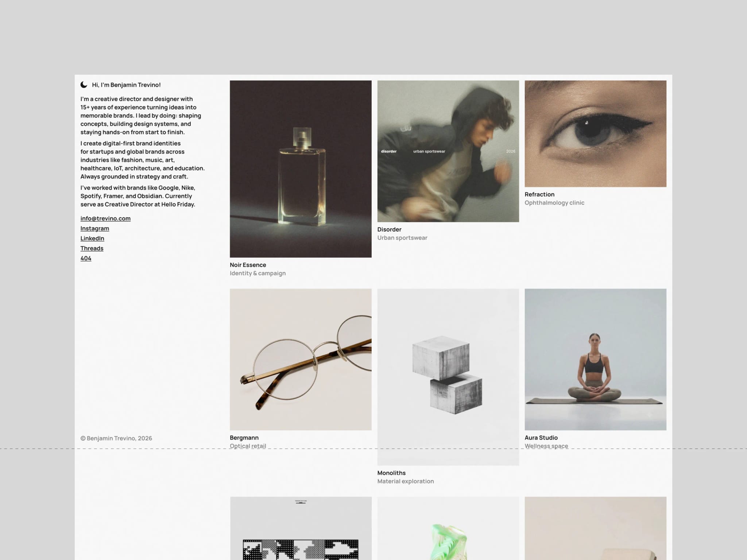
Task: Open the LinkedIn profile link
Action: [92, 238]
